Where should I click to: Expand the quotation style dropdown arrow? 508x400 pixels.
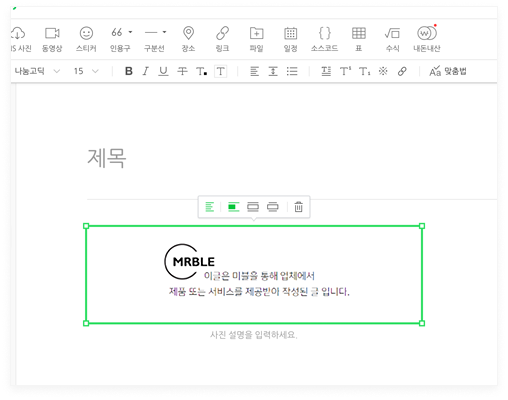[x=130, y=32]
